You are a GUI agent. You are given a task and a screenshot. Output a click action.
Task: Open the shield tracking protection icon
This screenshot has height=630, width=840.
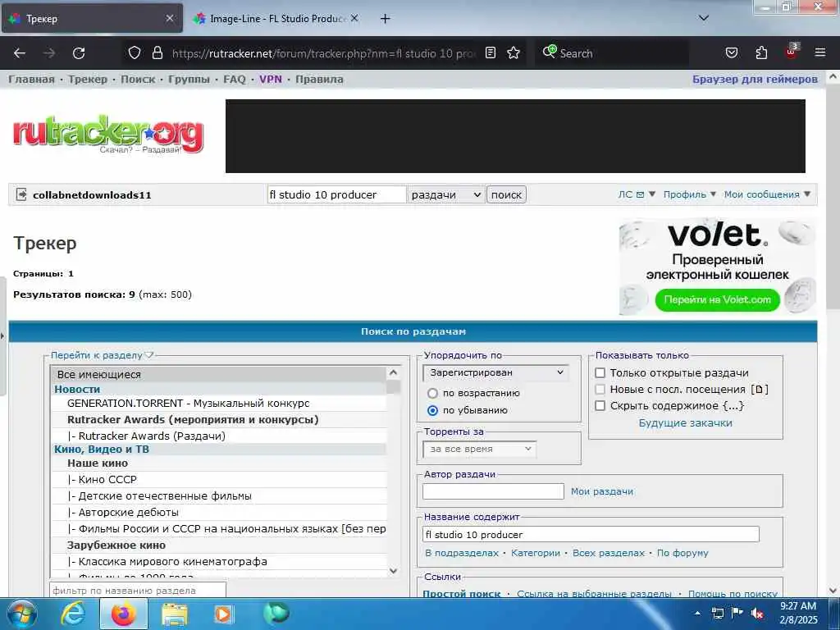pos(135,52)
